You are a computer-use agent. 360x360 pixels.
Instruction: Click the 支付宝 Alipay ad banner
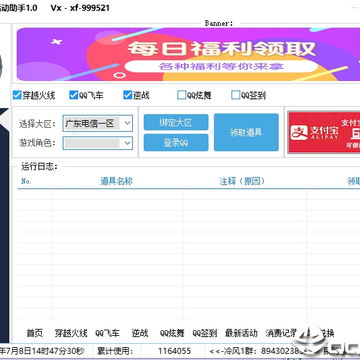pos(324,132)
